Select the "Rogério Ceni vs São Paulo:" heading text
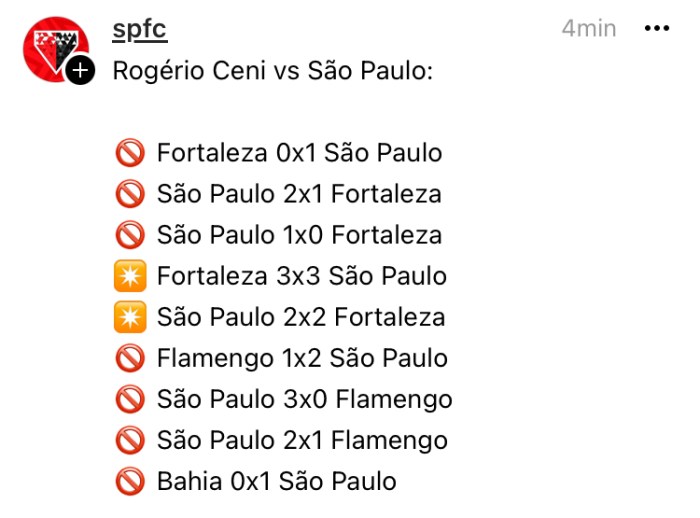Image resolution: width=700 pixels, height=518 pixels. (272, 72)
